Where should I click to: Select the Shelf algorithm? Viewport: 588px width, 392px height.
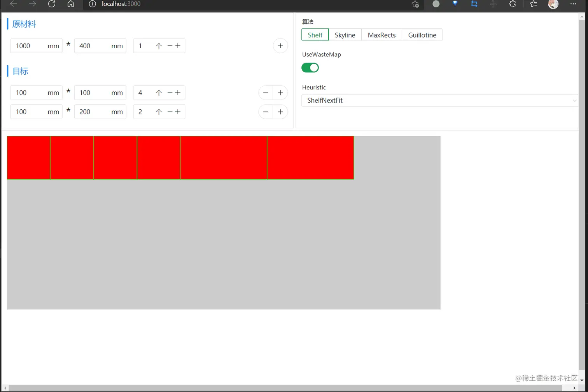(315, 35)
